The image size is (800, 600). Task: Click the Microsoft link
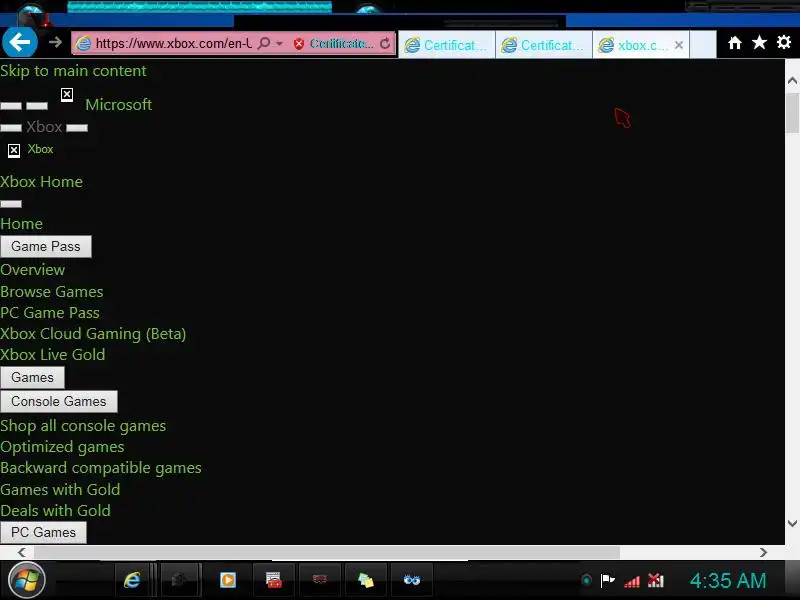(118, 105)
